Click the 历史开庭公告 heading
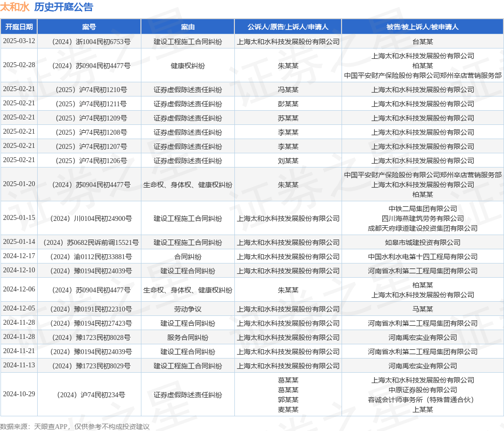504x431 pixels. [64, 7]
